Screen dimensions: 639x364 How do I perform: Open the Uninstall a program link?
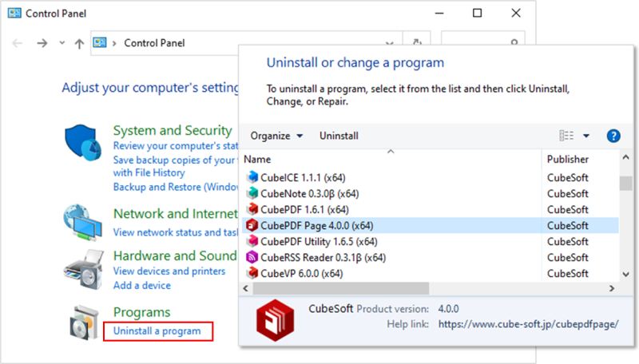(157, 330)
